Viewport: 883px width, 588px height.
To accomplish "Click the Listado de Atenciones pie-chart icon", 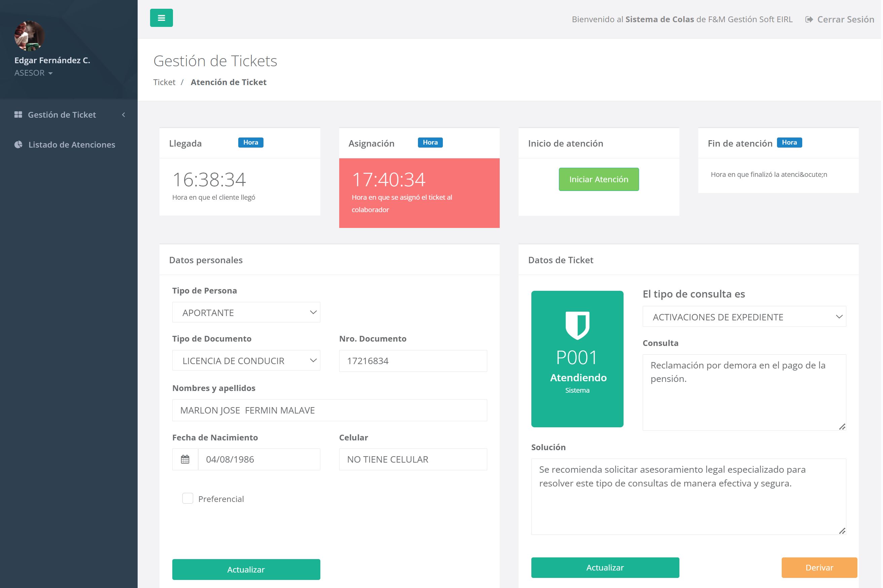I will coord(18,145).
